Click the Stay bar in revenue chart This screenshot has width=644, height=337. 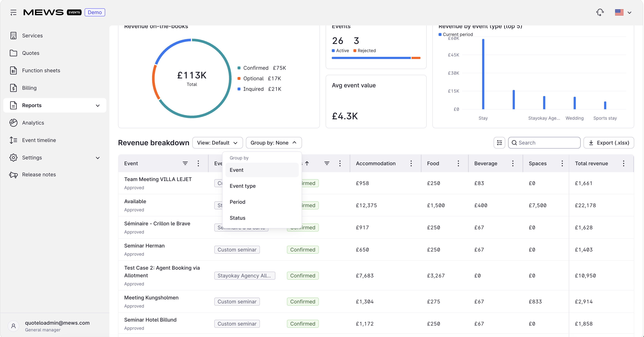(x=483, y=74)
